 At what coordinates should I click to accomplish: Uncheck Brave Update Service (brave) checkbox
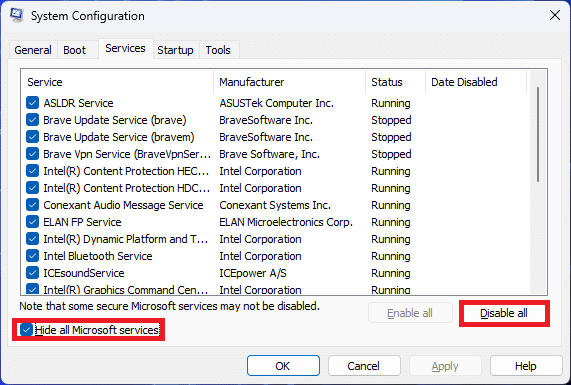click(32, 120)
